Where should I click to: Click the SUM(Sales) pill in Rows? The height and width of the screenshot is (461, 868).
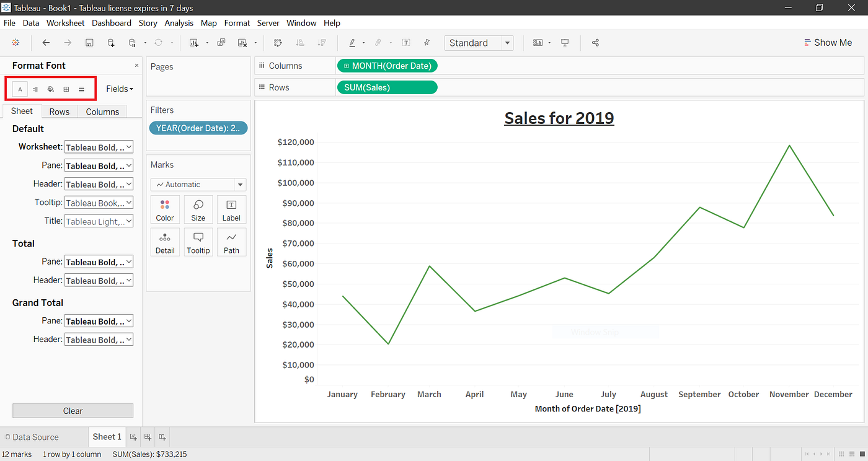[x=387, y=87]
